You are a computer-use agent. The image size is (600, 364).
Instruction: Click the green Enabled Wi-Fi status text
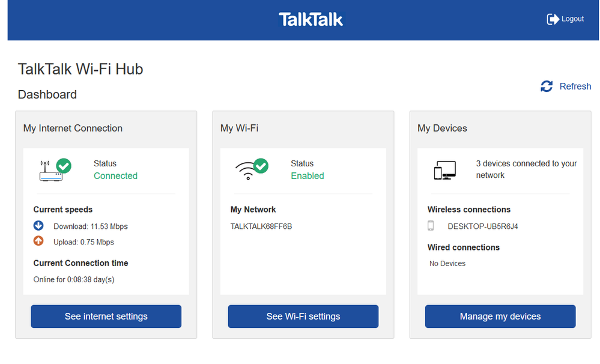click(x=307, y=176)
